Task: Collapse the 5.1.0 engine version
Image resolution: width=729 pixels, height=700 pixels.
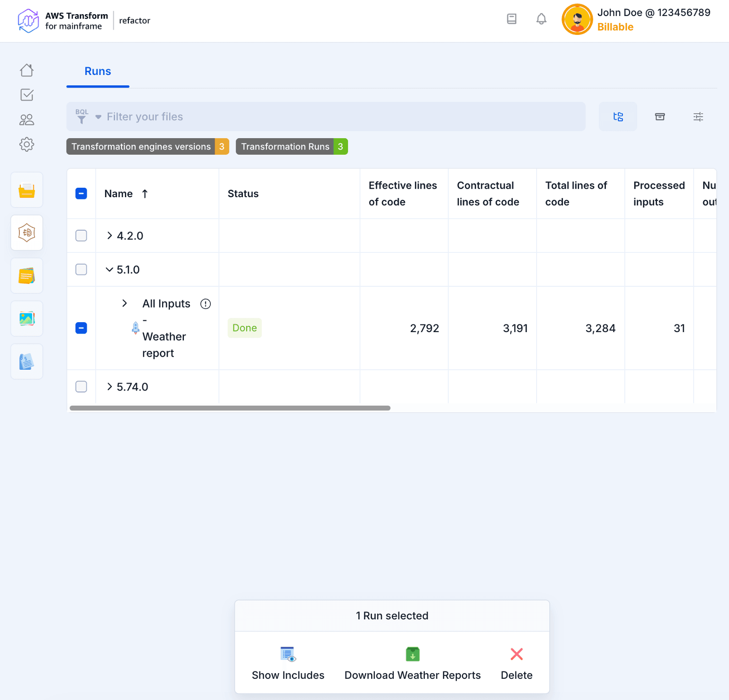Action: [x=109, y=269]
